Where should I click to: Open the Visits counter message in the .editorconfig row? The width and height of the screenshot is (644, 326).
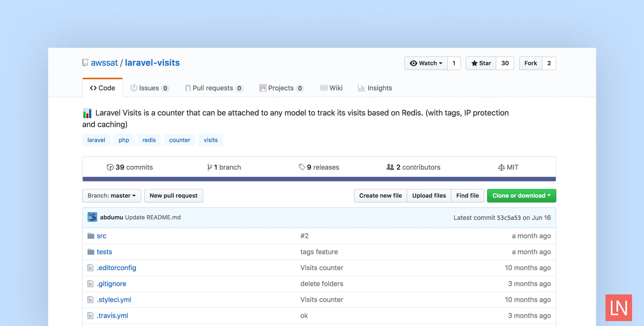coord(322,268)
